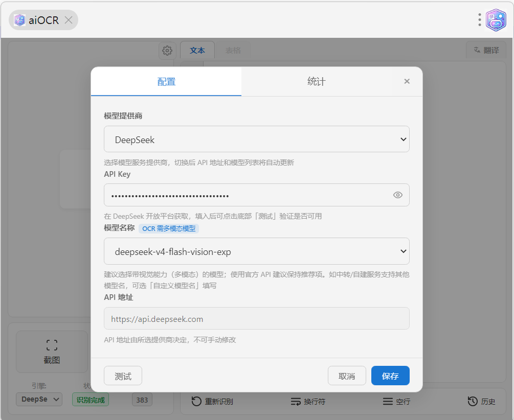Open the 表格 tab in the background window

tap(233, 50)
